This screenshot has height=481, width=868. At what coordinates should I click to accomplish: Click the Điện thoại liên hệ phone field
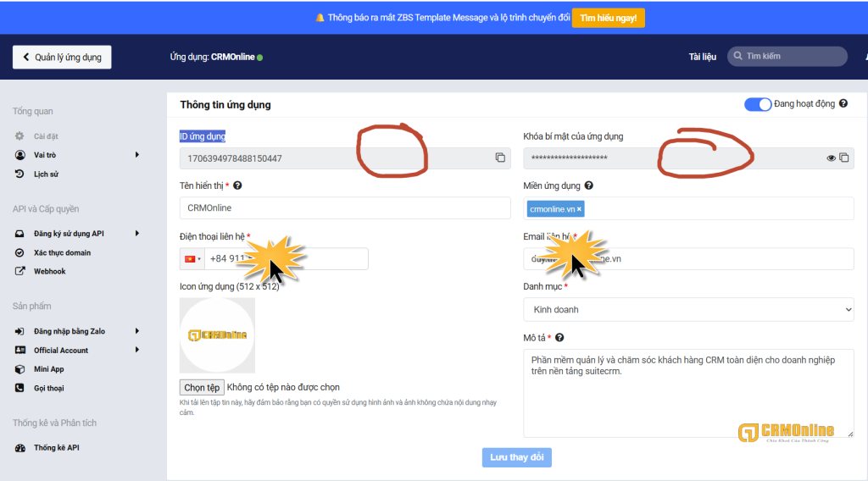287,259
